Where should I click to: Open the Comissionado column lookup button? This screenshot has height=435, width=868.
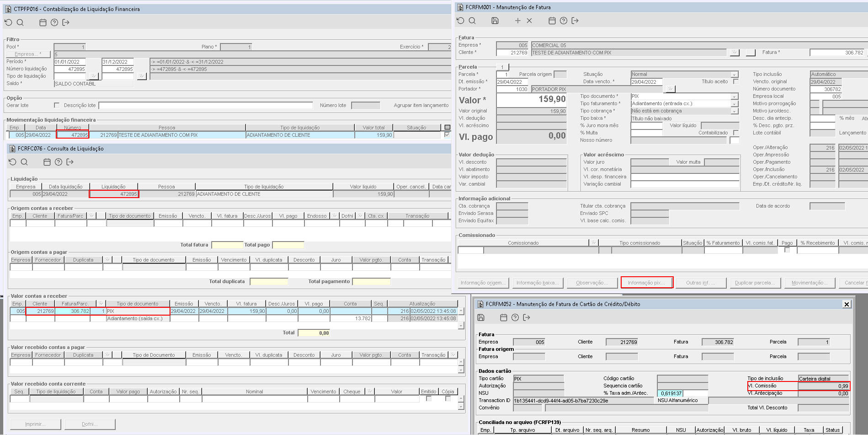pos(593,243)
